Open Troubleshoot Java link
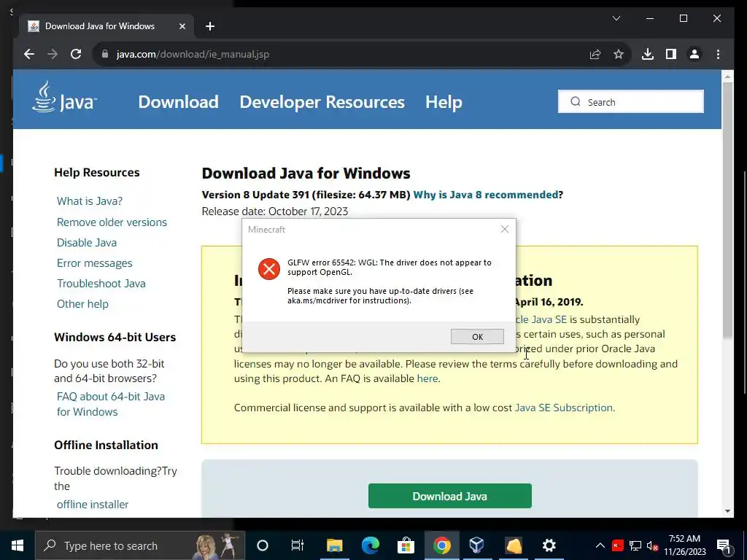This screenshot has height=560, width=747. [x=101, y=284]
